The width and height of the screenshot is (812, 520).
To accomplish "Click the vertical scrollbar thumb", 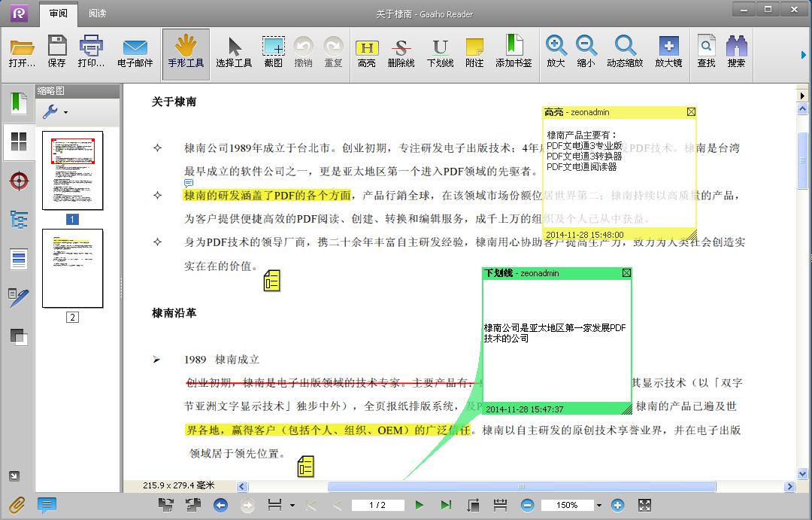I will [803, 161].
